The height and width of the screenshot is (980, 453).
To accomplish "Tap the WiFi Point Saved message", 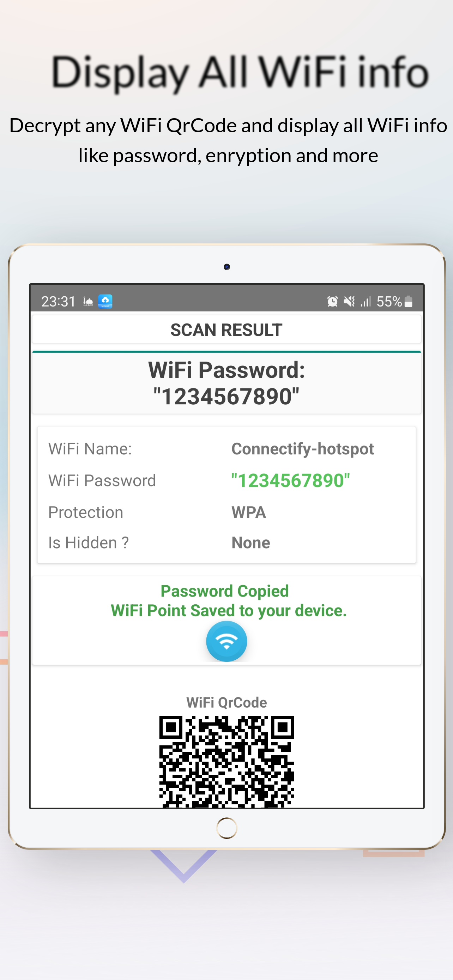I will pos(229,611).
